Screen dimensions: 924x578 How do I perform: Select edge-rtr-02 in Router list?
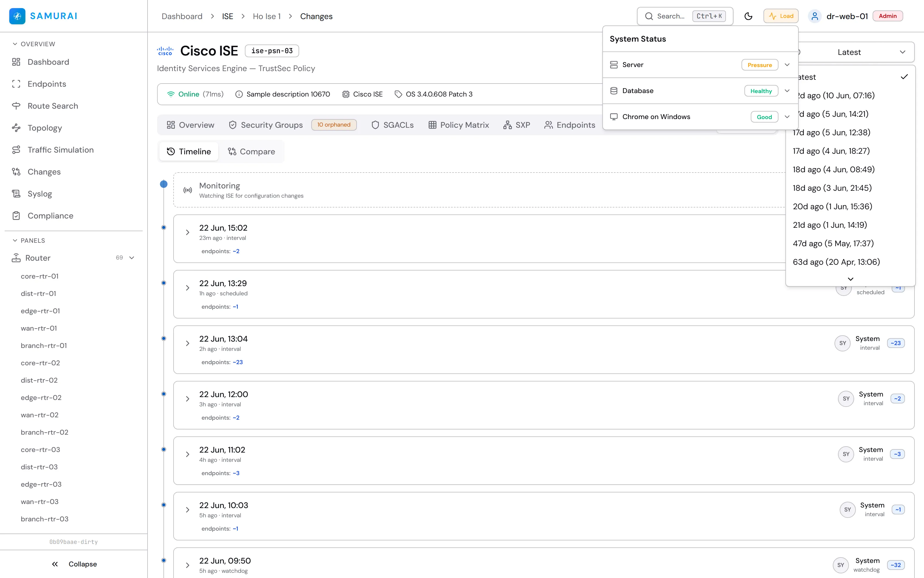(x=41, y=398)
